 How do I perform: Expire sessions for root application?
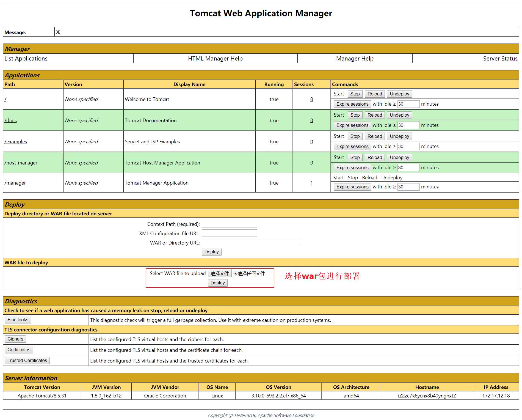point(352,104)
